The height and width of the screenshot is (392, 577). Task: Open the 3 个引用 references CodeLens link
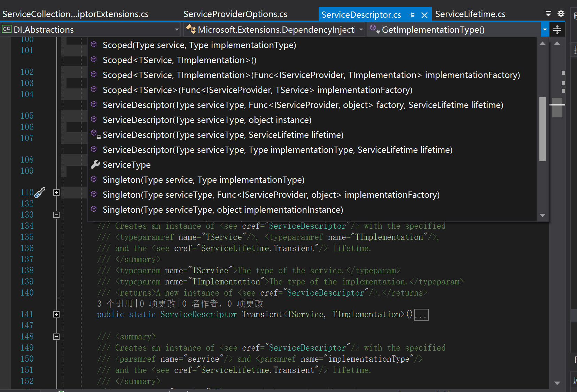115,304
